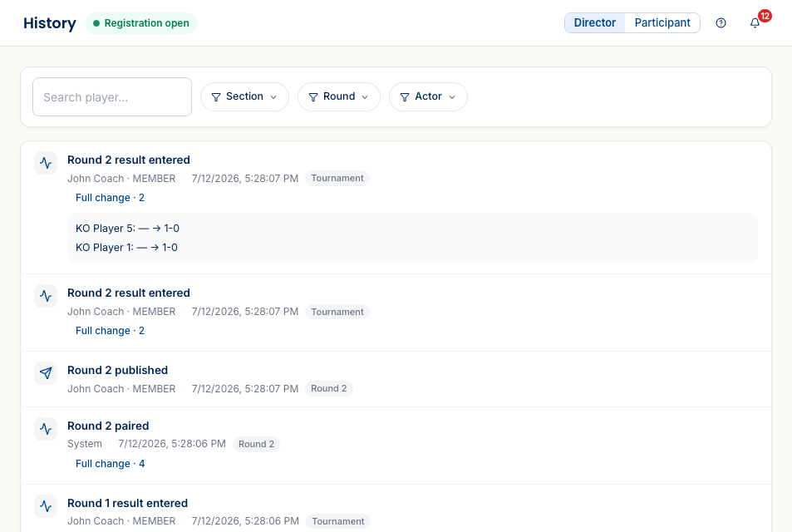This screenshot has height=532, width=792.
Task: Expand Full change · 4 under Round 2 paired
Action: pyautogui.click(x=110, y=463)
